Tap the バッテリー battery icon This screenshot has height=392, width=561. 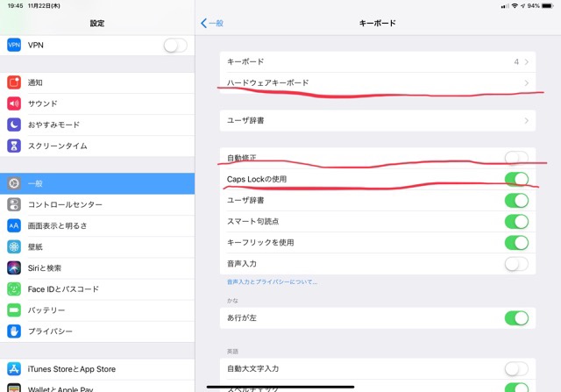14,310
